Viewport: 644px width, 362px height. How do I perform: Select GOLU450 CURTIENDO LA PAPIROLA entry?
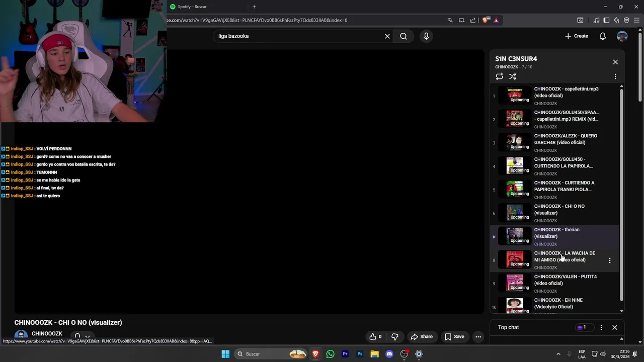(555, 166)
